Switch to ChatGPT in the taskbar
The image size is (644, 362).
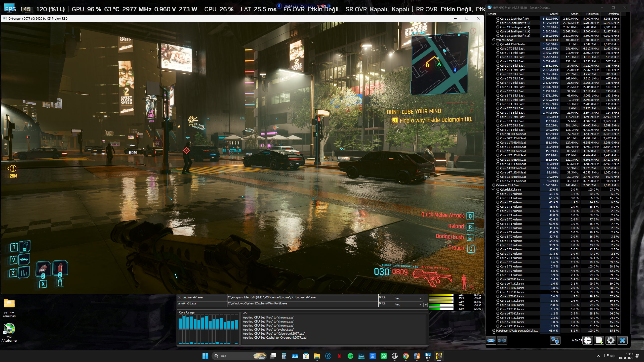click(x=395, y=356)
